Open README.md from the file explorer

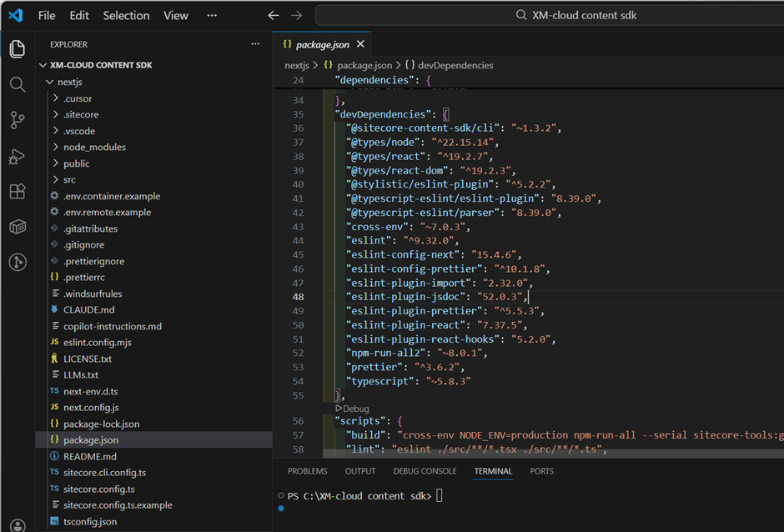coord(89,456)
